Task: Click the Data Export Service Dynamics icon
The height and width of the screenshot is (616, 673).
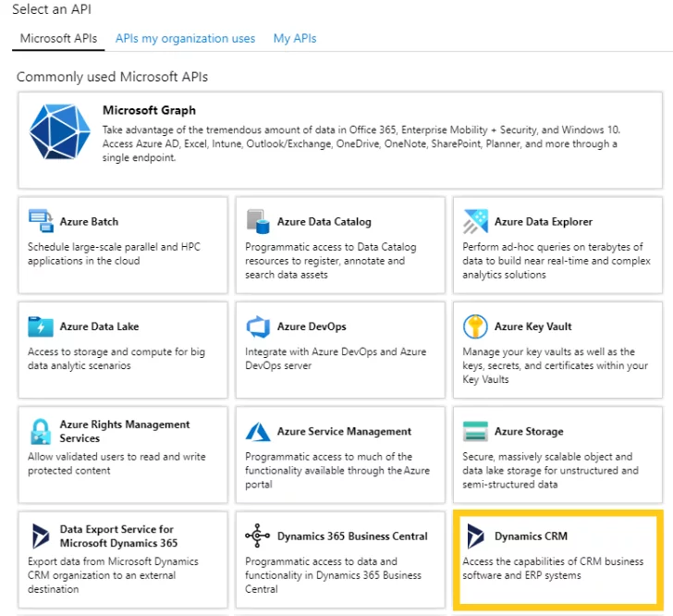Action: point(41,536)
